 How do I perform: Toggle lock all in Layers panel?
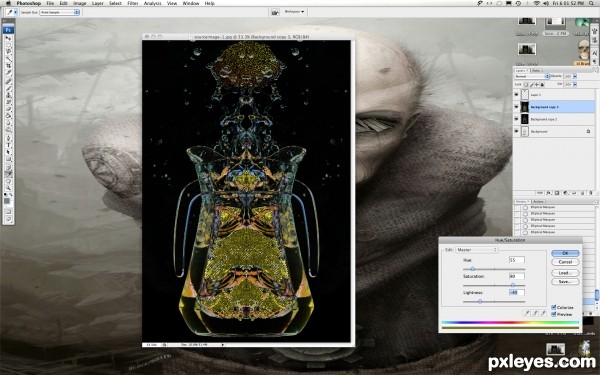542,85
